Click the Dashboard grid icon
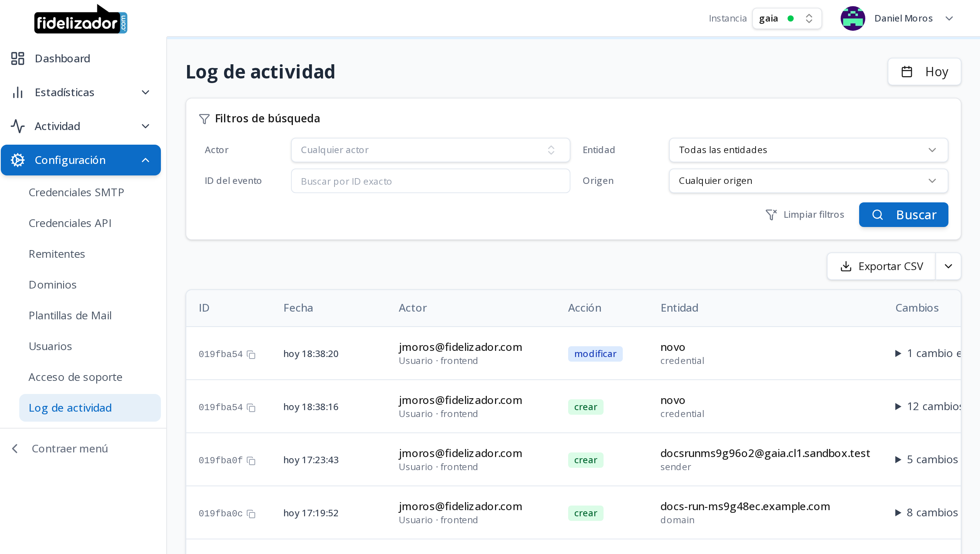 point(18,58)
